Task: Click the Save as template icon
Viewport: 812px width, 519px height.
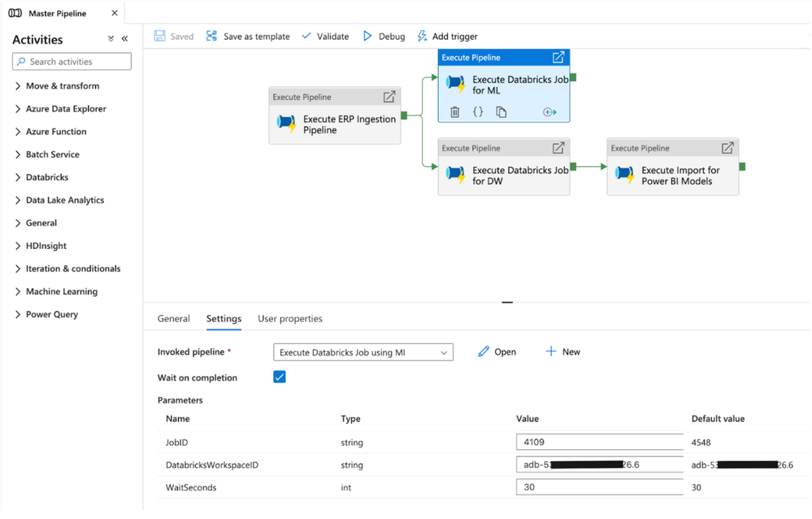Action: click(x=212, y=36)
